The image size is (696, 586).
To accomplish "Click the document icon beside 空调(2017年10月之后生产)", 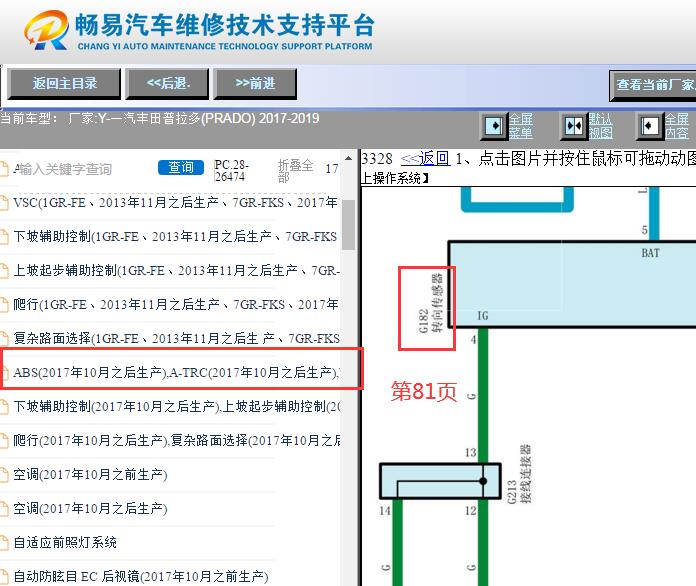I will point(4,509).
